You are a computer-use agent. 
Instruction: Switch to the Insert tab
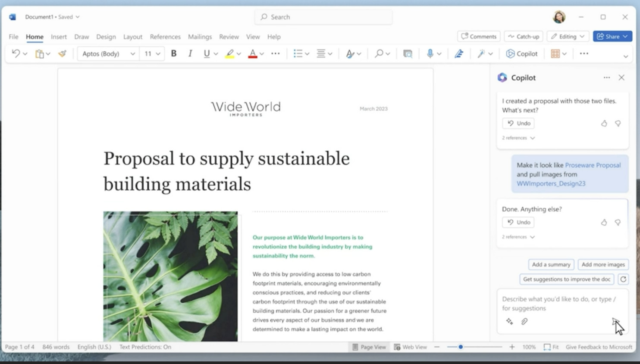pos(59,37)
